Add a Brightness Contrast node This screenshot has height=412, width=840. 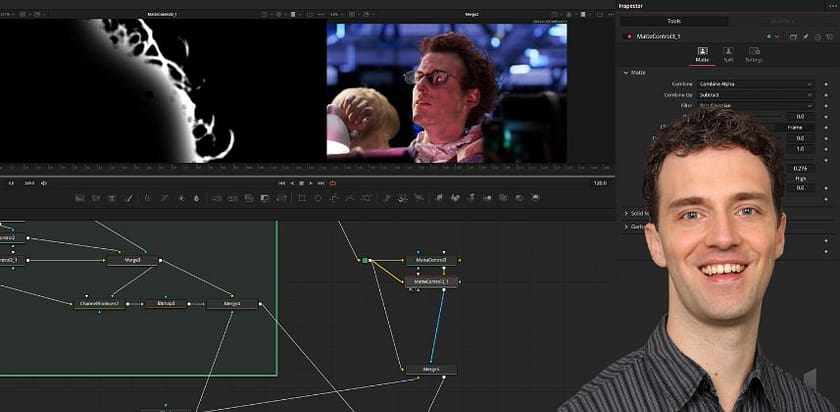(x=181, y=198)
